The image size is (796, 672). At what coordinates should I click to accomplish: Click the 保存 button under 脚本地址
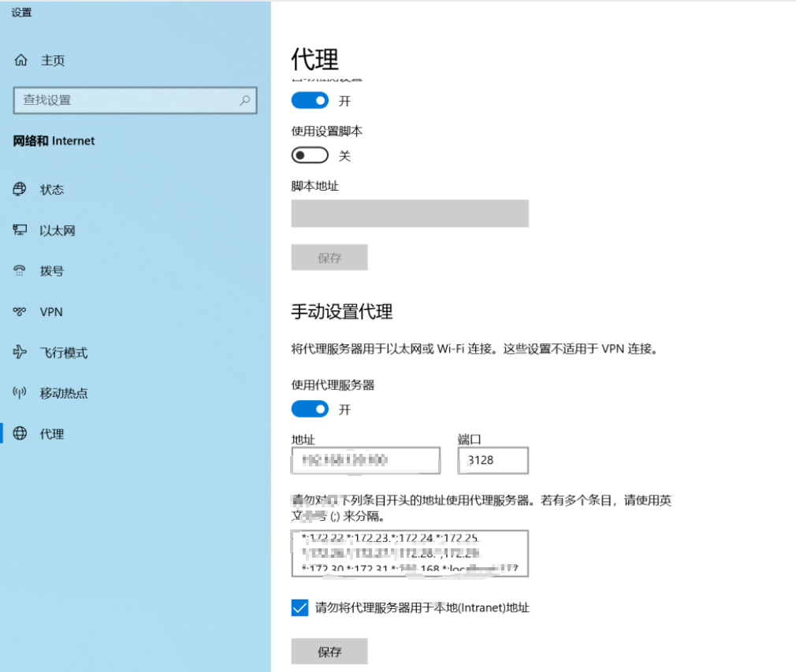(x=329, y=258)
